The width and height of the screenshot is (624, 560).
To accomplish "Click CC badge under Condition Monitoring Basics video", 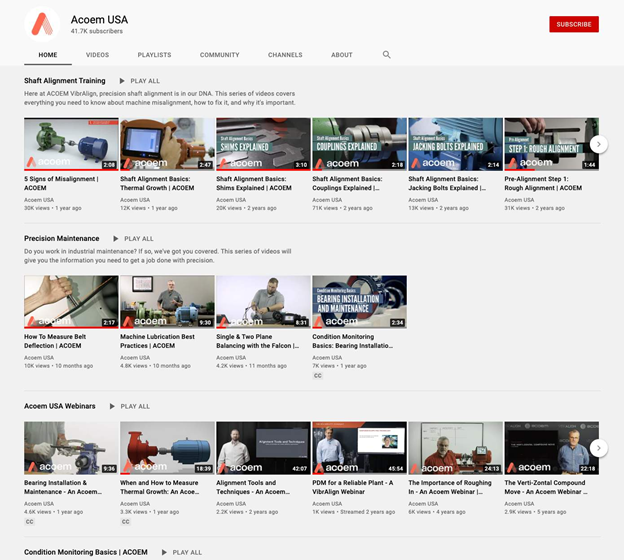I will (x=318, y=375).
